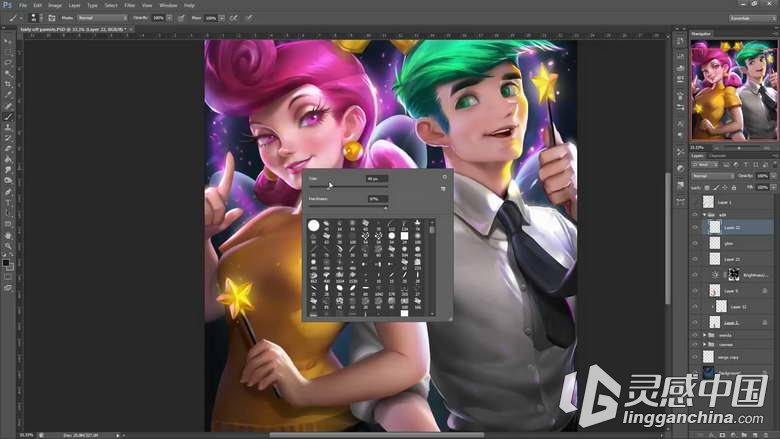
Task: Toggle pressure for size icon
Action: (x=249, y=18)
